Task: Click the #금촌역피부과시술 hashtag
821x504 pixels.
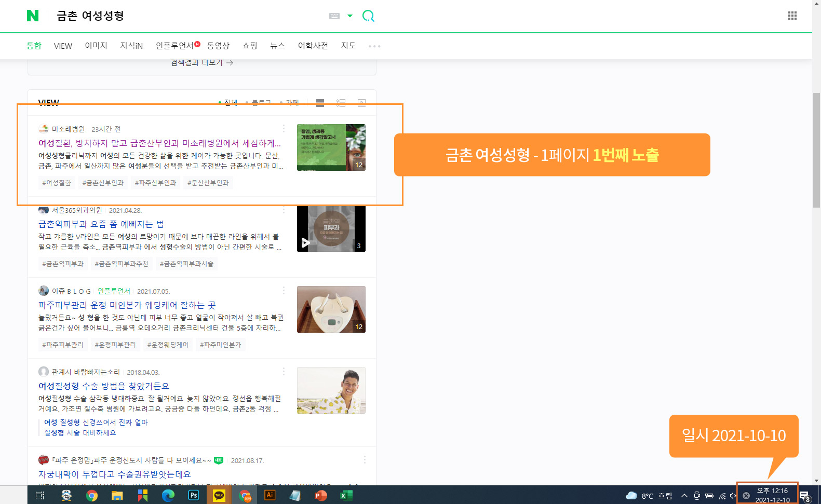Action: [186, 264]
